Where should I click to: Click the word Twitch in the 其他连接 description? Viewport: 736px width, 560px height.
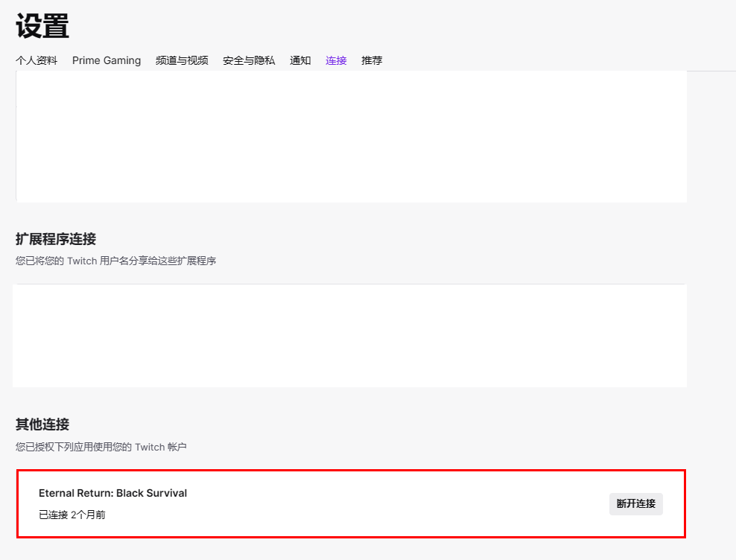149,447
